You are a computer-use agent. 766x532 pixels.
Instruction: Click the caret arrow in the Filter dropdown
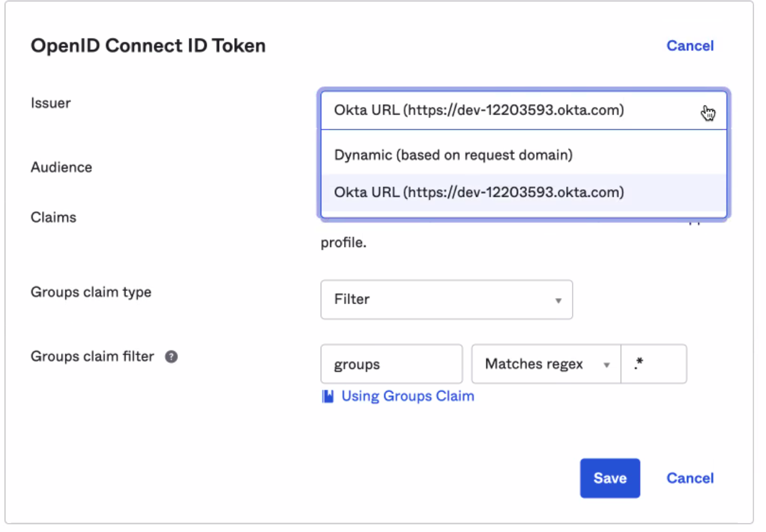558,300
